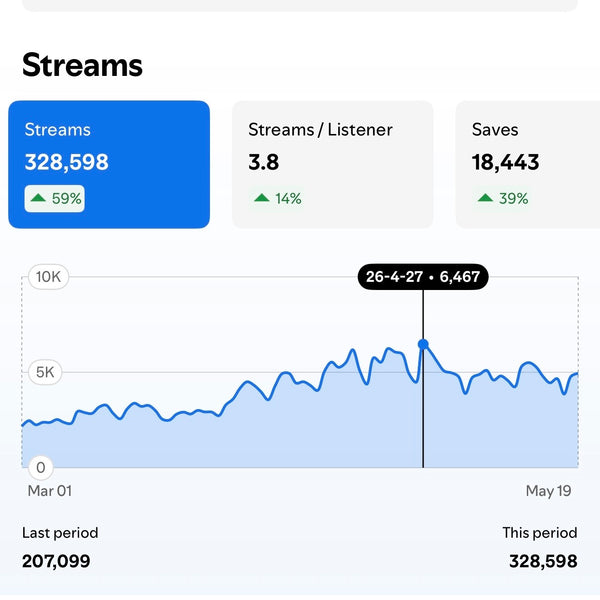The image size is (600, 600).
Task: Click the This period value 328,598
Action: point(543,561)
